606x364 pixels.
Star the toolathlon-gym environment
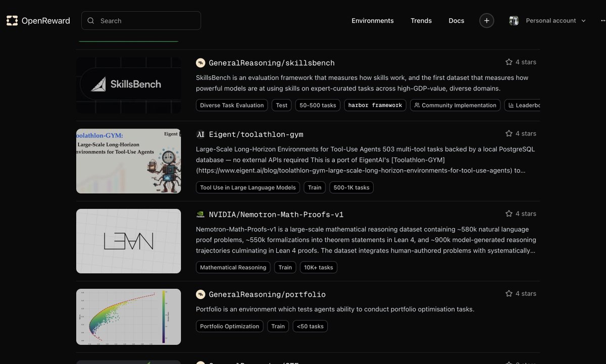click(509, 134)
